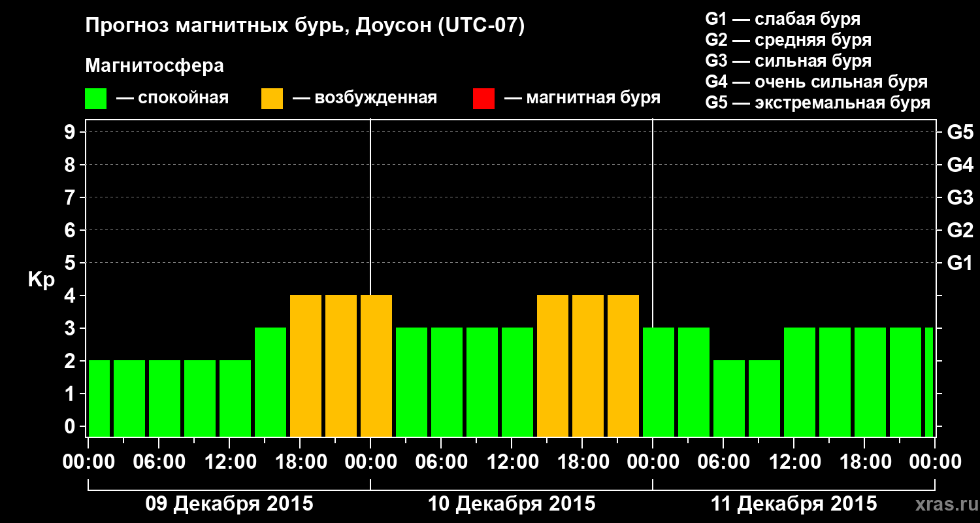Viewport: 980px width, 523px height.
Task: Click the 06:00 time label for 09 December
Action: (x=159, y=462)
